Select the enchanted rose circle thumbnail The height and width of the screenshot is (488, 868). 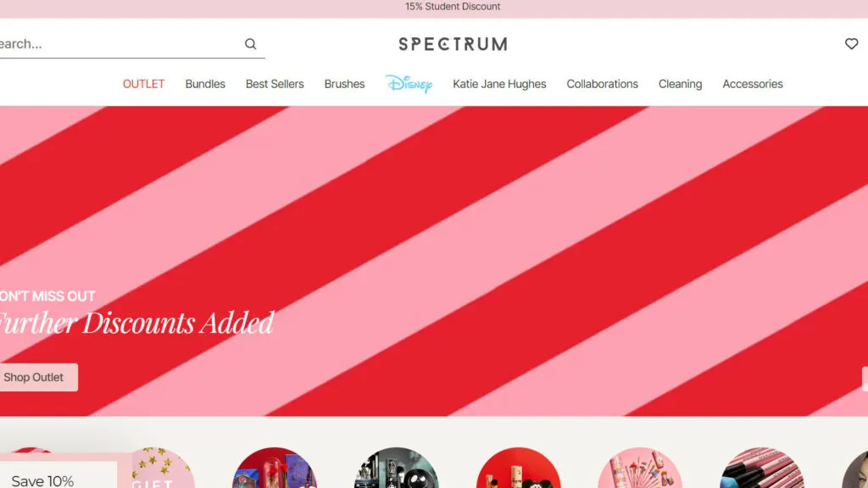275,468
